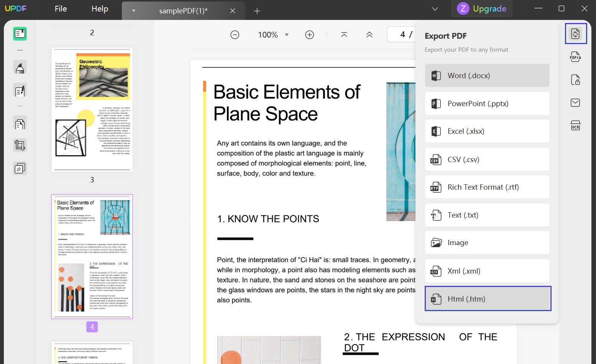596x364 pixels.
Task: Export to Xml (.xml)
Action: [x=487, y=271]
